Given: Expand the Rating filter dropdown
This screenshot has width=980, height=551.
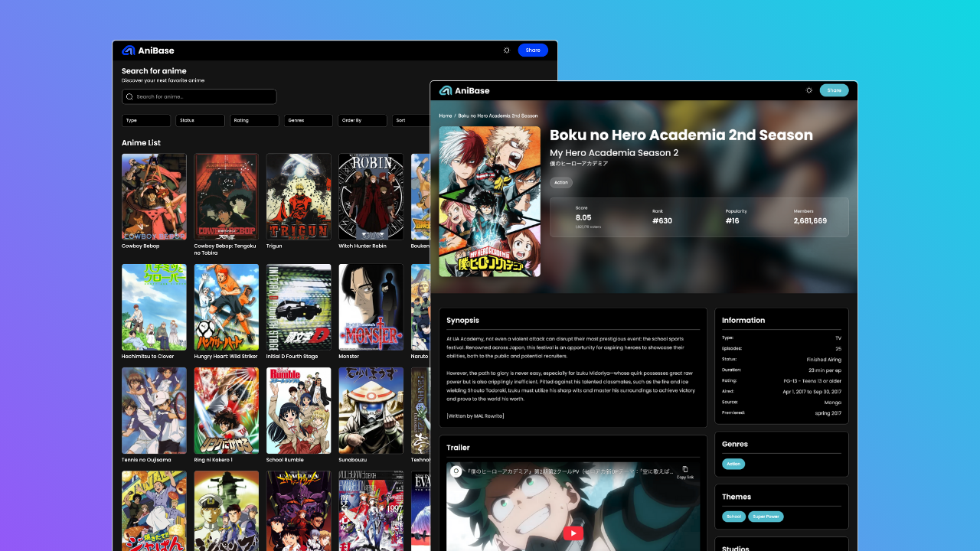Looking at the screenshot, I should pyautogui.click(x=254, y=121).
